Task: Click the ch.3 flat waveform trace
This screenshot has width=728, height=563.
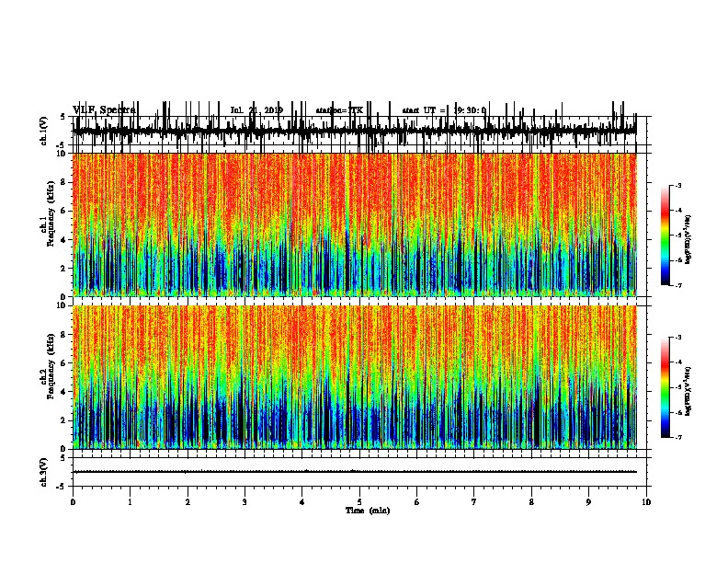Action: point(354,472)
